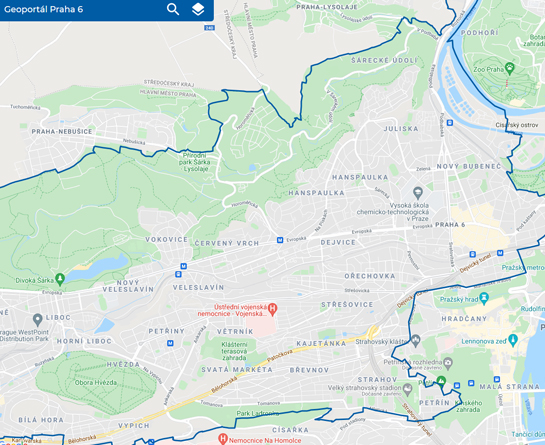The height and width of the screenshot is (445, 545).
Task: Click the Geoportál Praha 6 title
Action: tap(43, 9)
